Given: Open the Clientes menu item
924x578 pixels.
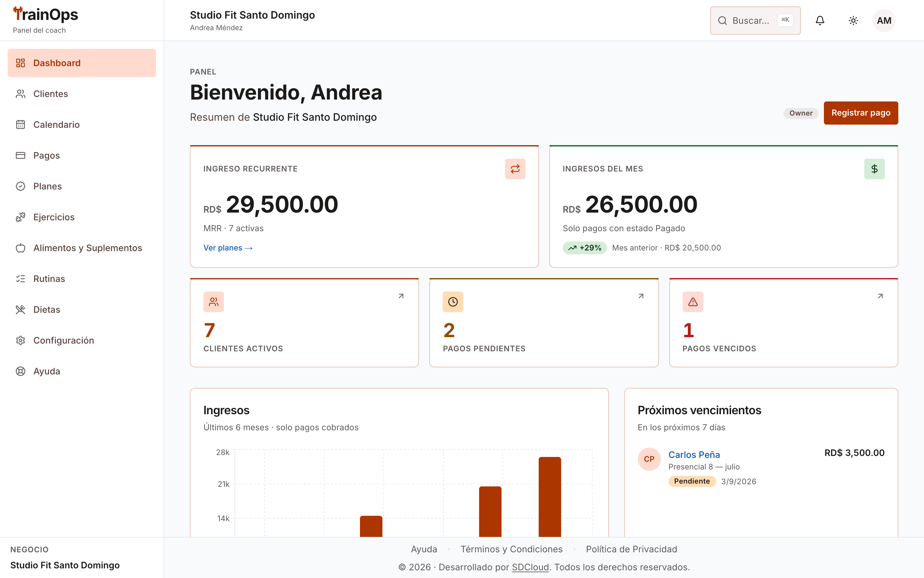Looking at the screenshot, I should pyautogui.click(x=82, y=94).
